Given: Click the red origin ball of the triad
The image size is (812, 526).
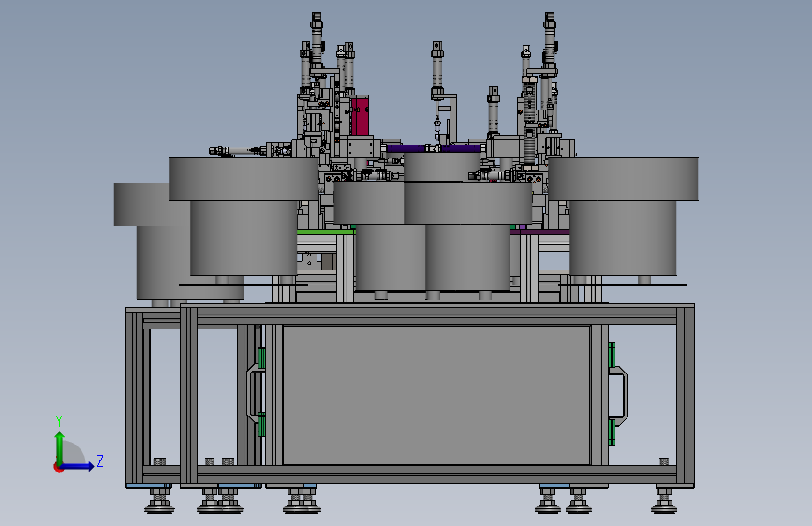Looking at the screenshot, I should [x=58, y=467].
